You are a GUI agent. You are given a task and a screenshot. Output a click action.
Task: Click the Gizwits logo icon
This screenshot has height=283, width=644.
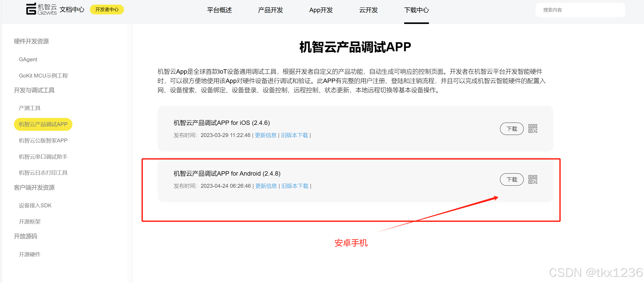point(31,9)
